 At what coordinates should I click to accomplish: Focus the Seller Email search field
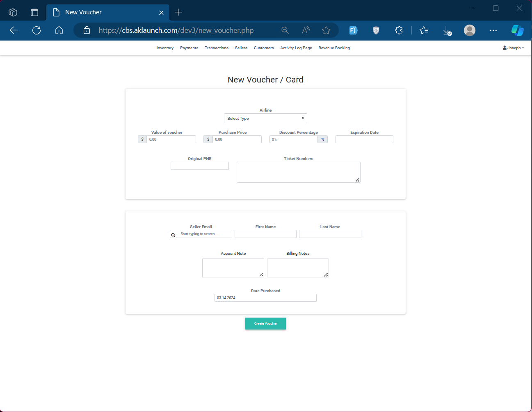tap(204, 234)
